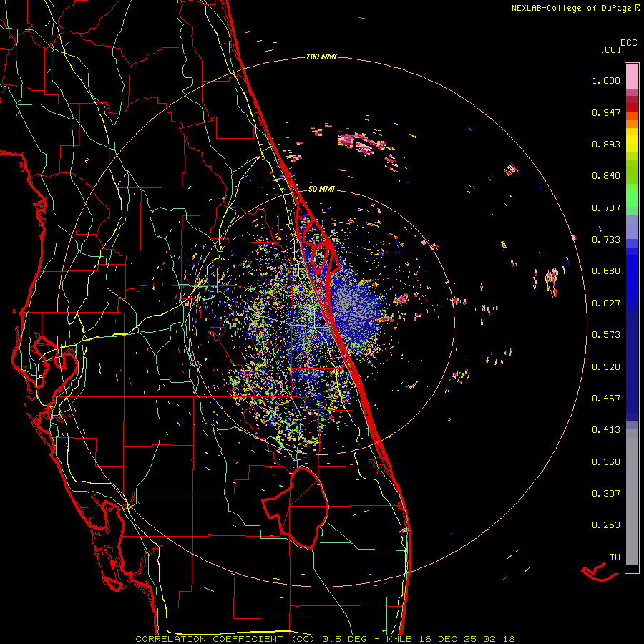Screen dimensions: 644x644
Task: Select the 0.680 scale value
Action: tap(606, 271)
